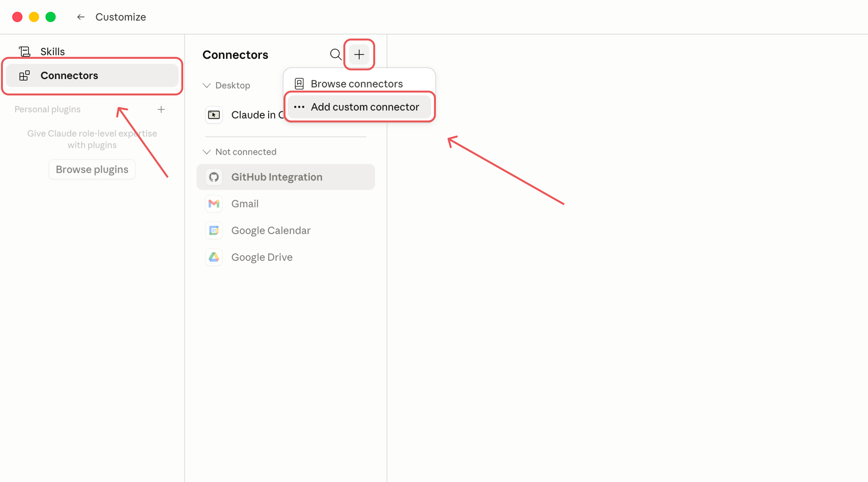The image size is (868, 482).
Task: Click the Connectors blocks icon in sidebar
Action: pos(25,75)
